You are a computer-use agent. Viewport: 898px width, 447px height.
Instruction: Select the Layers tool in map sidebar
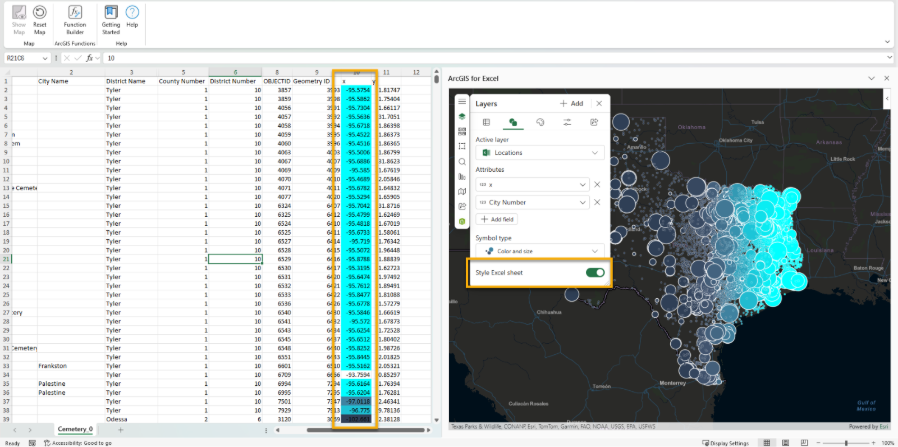pos(462,116)
